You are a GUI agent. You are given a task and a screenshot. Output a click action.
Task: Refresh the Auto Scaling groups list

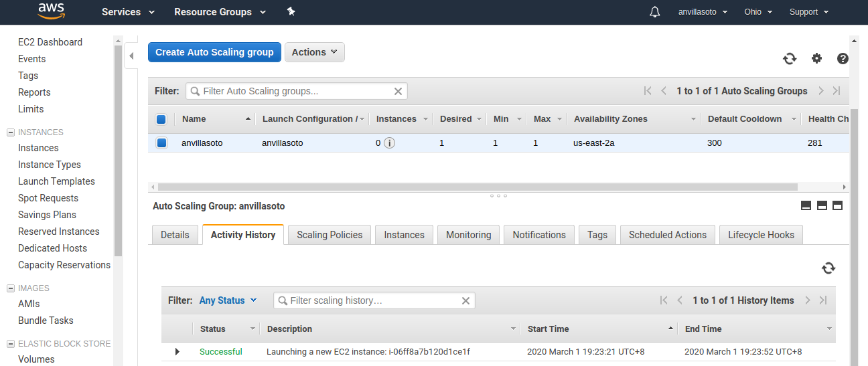pos(790,58)
